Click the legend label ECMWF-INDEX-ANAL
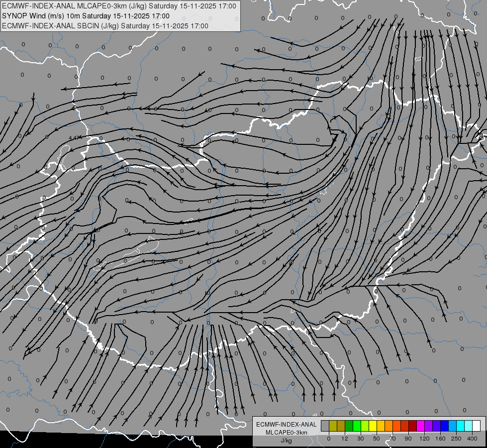 coord(287,425)
